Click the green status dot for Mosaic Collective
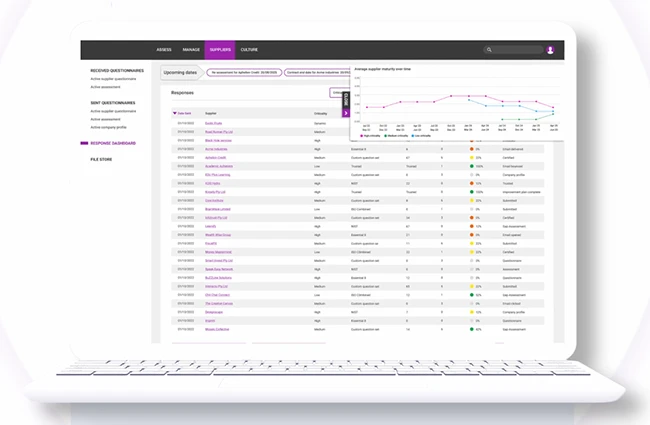Image resolution: width=650 pixels, height=425 pixels. [x=471, y=329]
